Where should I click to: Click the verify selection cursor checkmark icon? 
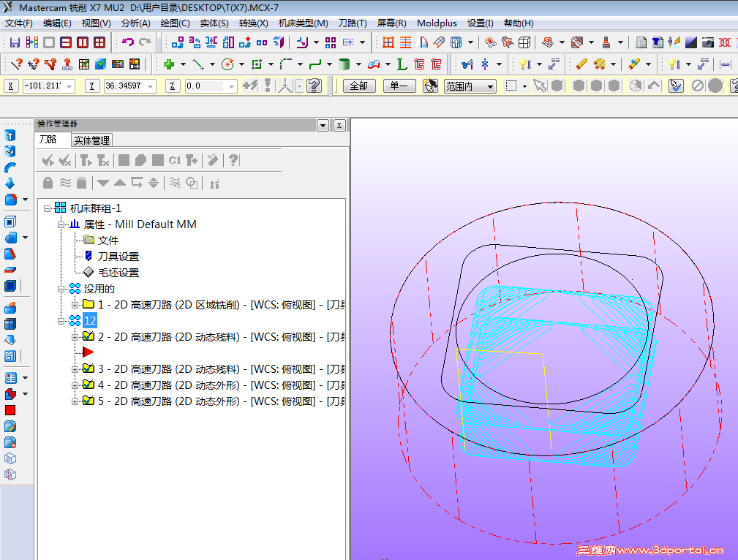[676, 86]
